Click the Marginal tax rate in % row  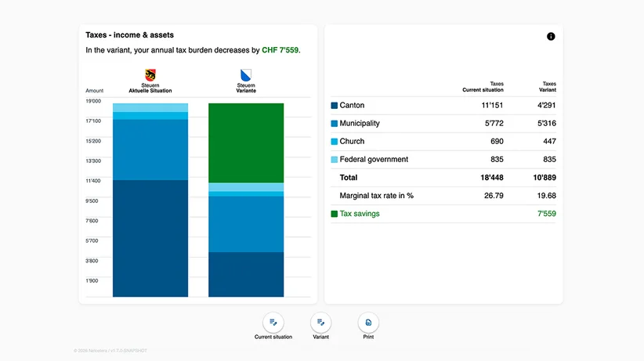443,196
